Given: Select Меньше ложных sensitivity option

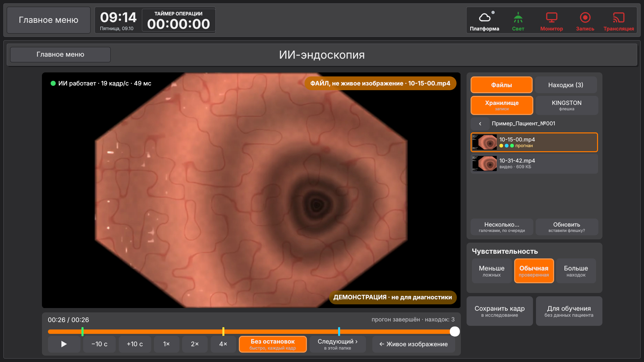Looking at the screenshot, I should pos(491,271).
